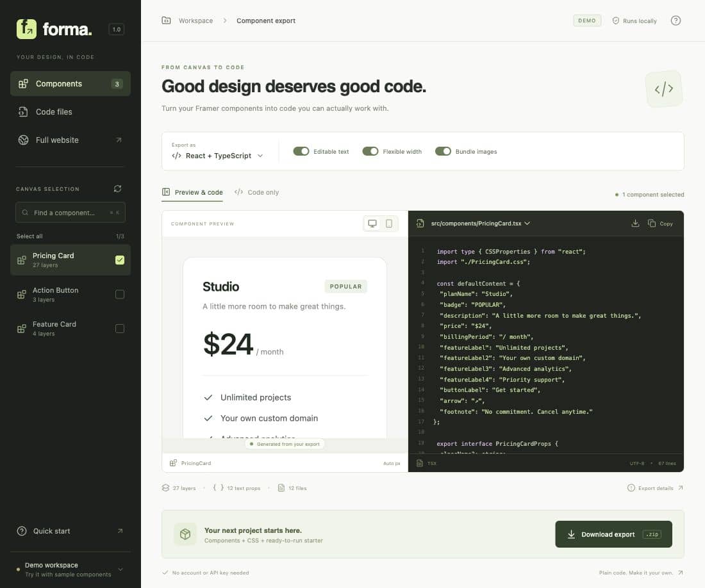Click the 27 layers stat icon
The image size is (705, 588).
(165, 488)
